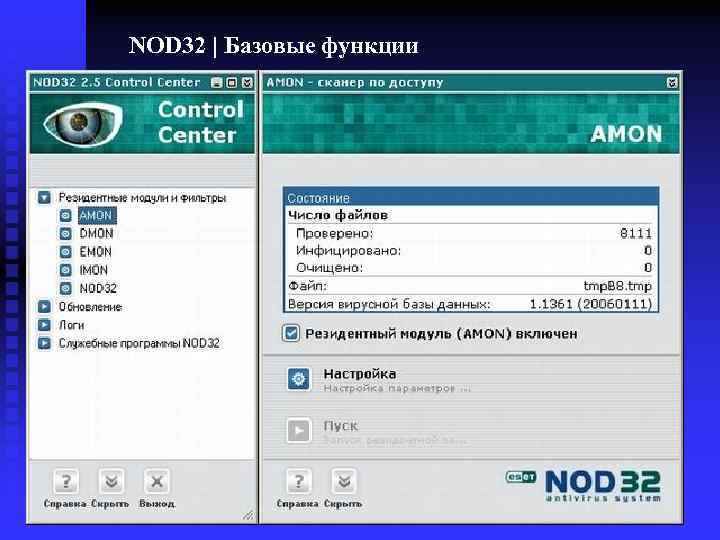The height and width of the screenshot is (540, 720).
Task: Maximize the NOD32 Control Center window
Action: (232, 83)
